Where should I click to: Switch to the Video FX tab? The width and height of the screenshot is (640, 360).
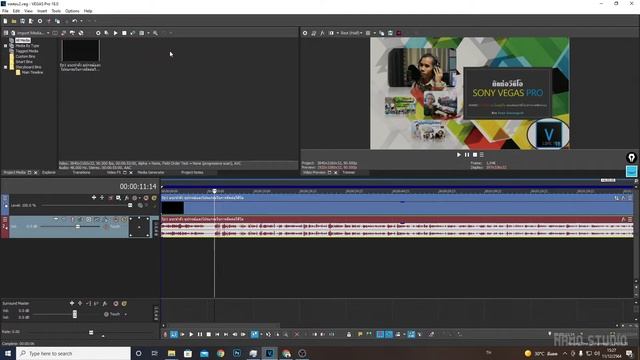coord(114,173)
